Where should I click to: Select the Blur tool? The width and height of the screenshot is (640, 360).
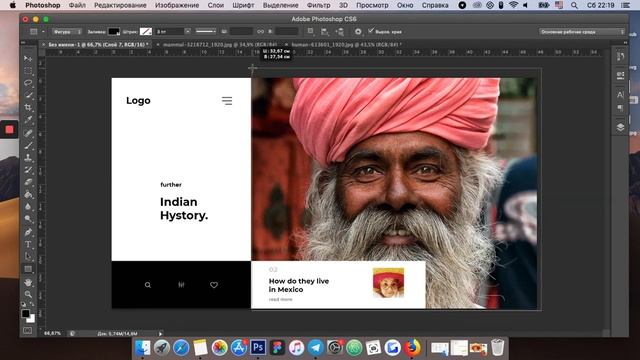pos(28,207)
